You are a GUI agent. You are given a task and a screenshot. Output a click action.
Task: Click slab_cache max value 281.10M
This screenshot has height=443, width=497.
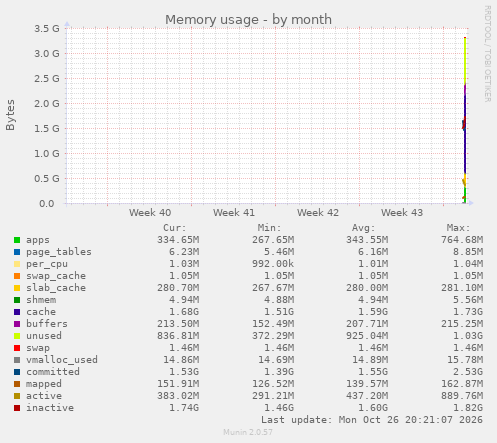[x=462, y=288]
